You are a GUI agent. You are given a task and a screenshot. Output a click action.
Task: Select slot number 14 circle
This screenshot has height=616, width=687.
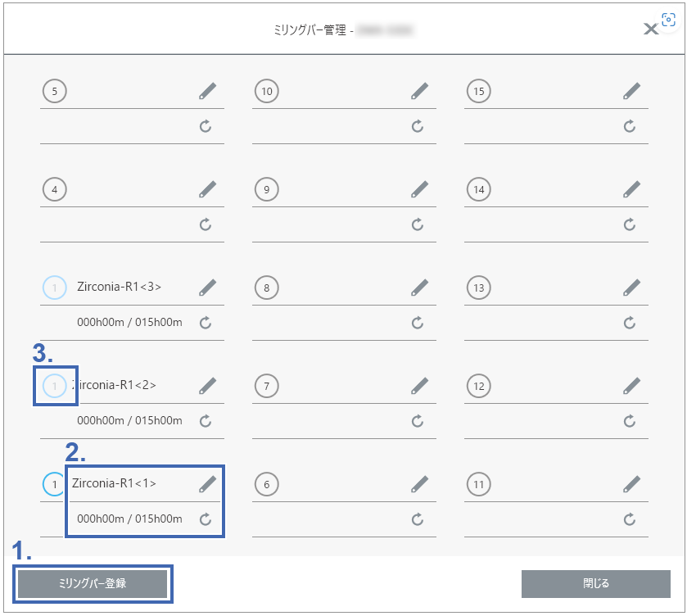tap(479, 190)
